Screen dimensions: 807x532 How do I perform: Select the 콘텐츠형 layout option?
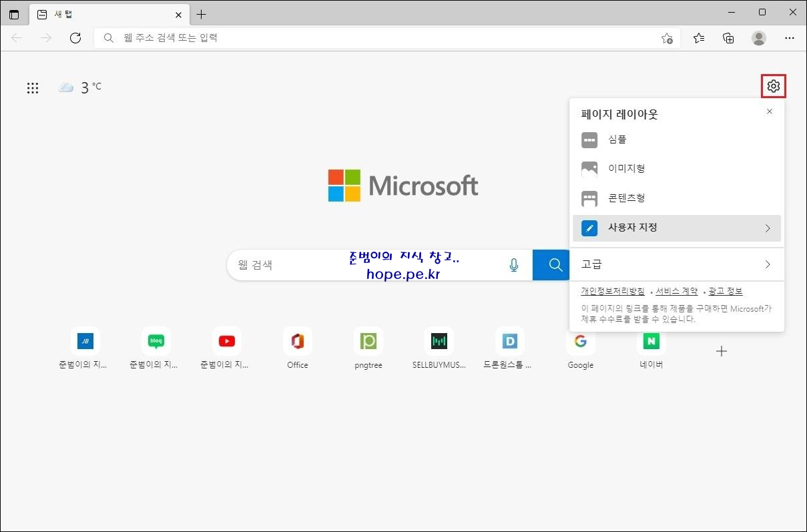677,198
